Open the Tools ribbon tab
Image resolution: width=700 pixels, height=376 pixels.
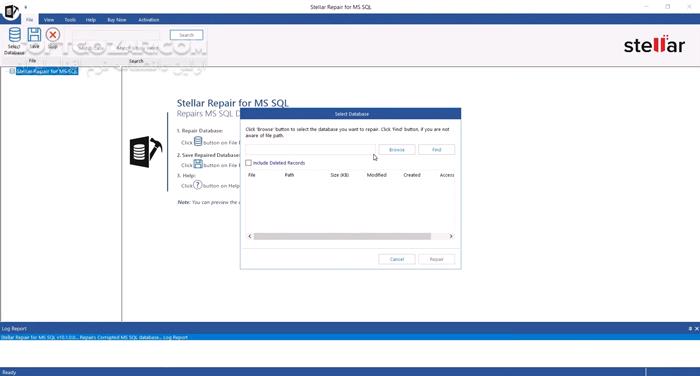(70, 20)
